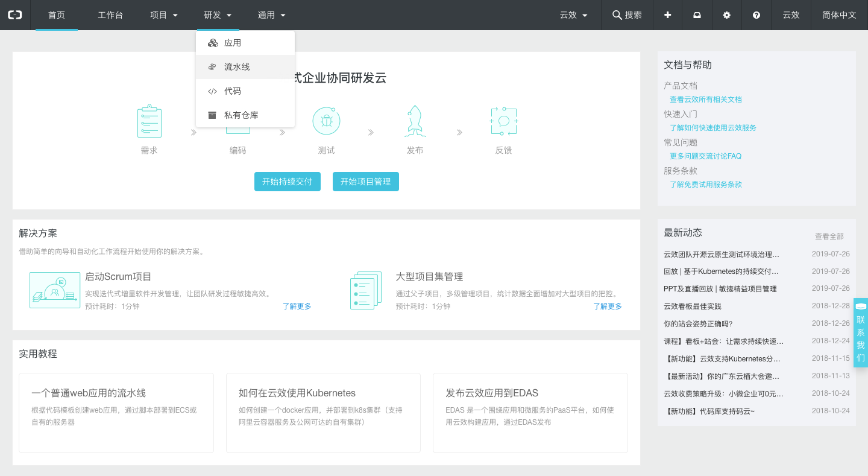Click the 测试 bug icon
Screen dimensions: 868x476
coord(326,121)
